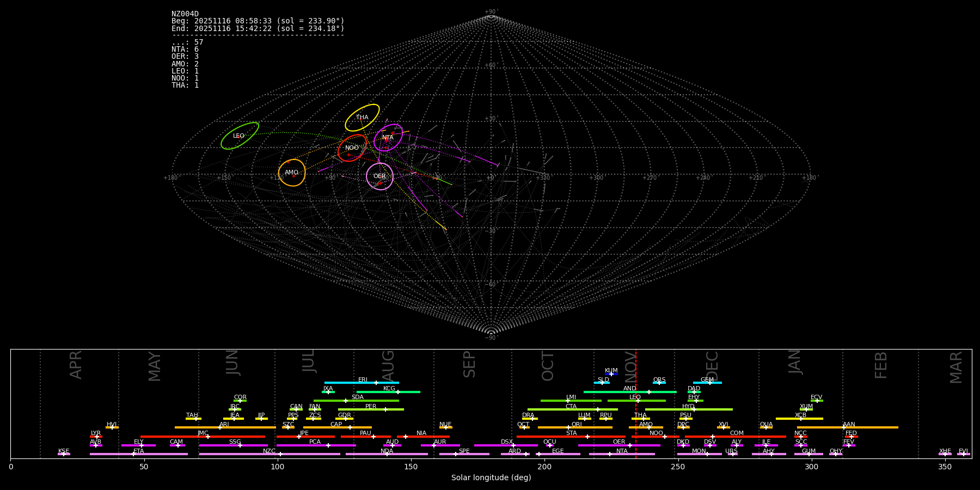Click the 'OER: 3' count line
This screenshot has width=980, height=490.
[185, 57]
